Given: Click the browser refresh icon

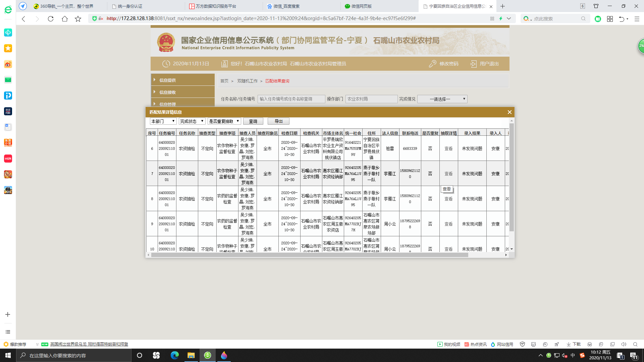Looking at the screenshot, I should point(51,19).
